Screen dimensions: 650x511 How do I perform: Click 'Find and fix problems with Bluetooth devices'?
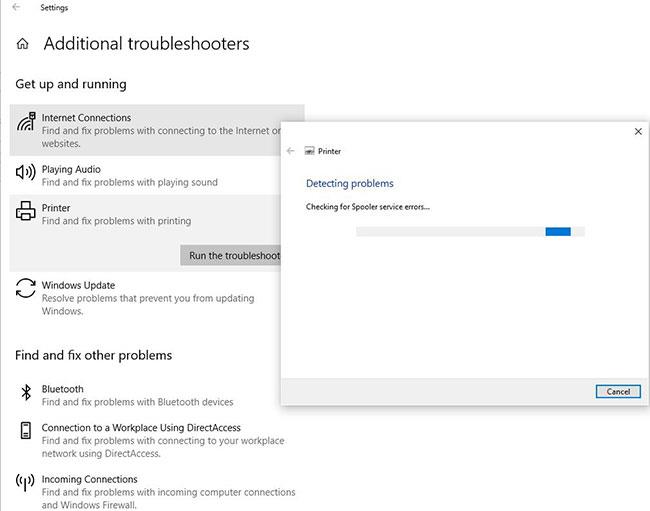(x=138, y=402)
